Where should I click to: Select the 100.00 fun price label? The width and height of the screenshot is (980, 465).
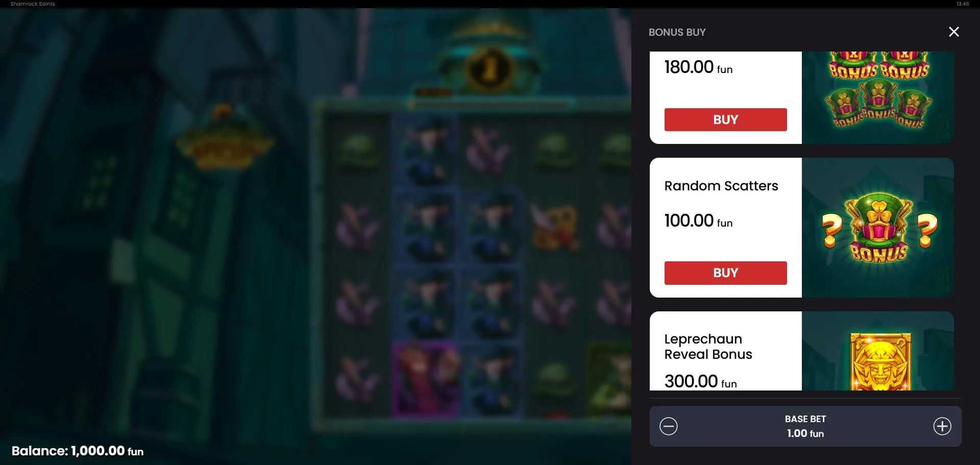698,221
